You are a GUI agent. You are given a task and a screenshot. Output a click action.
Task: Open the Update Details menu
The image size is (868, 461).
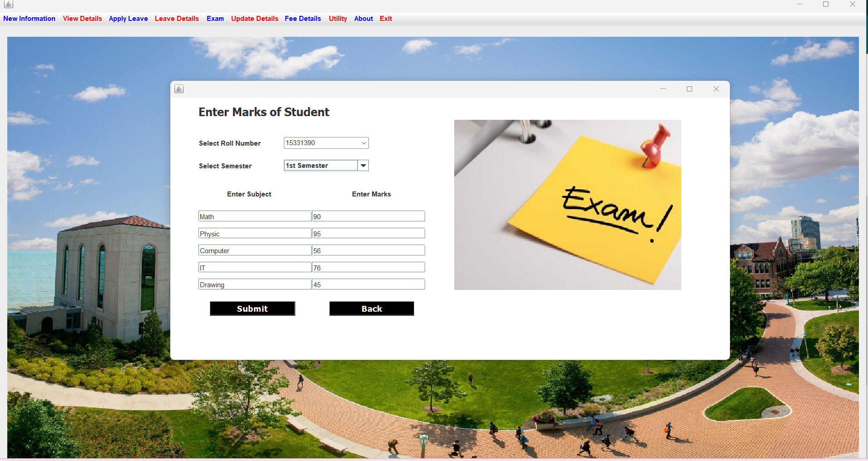(254, 19)
